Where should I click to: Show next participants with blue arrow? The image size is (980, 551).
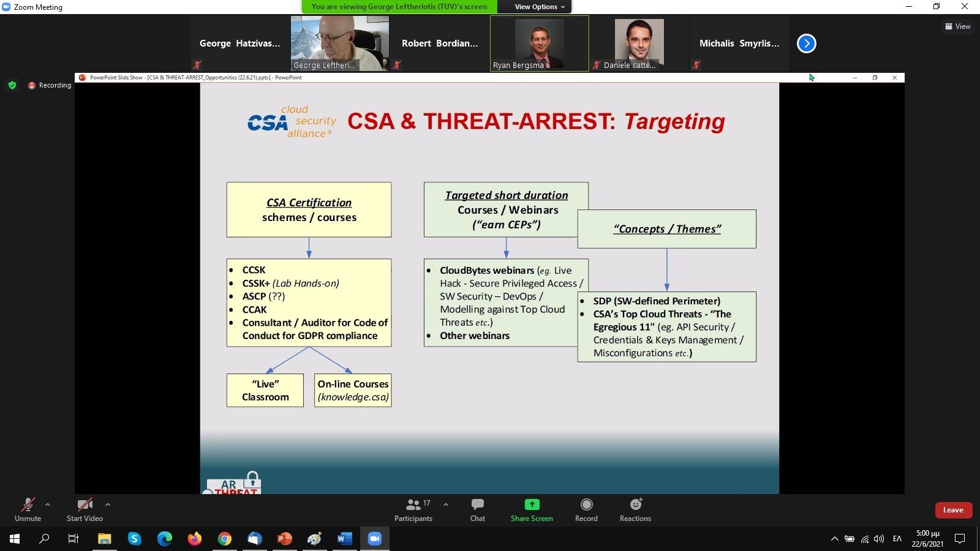click(x=807, y=43)
